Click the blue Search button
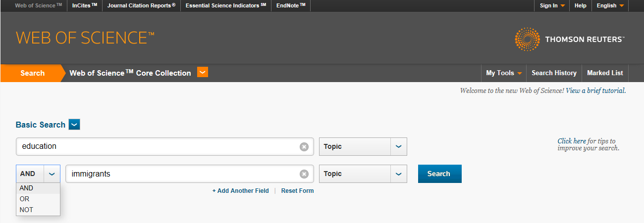The height and width of the screenshot is (223, 644). (x=440, y=174)
